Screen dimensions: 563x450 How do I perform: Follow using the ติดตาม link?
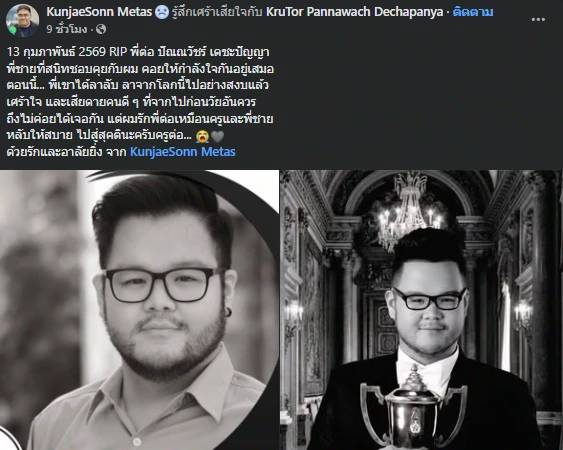473,12
